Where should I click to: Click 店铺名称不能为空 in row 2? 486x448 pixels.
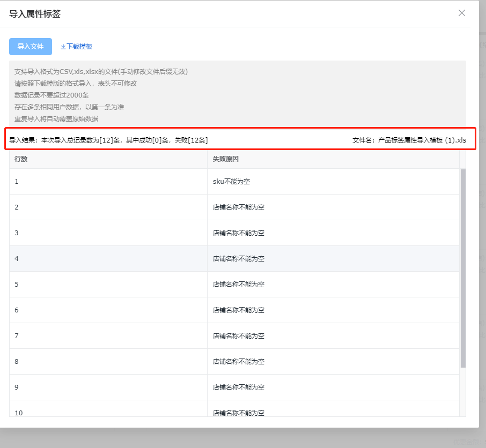tap(239, 207)
